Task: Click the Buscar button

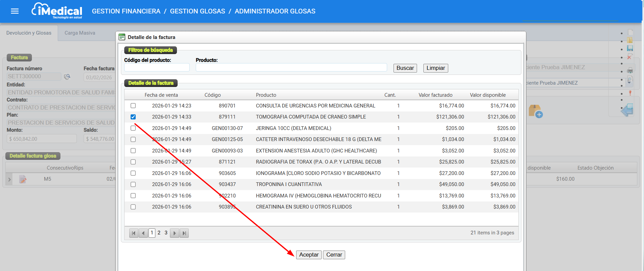Action: pos(405,68)
